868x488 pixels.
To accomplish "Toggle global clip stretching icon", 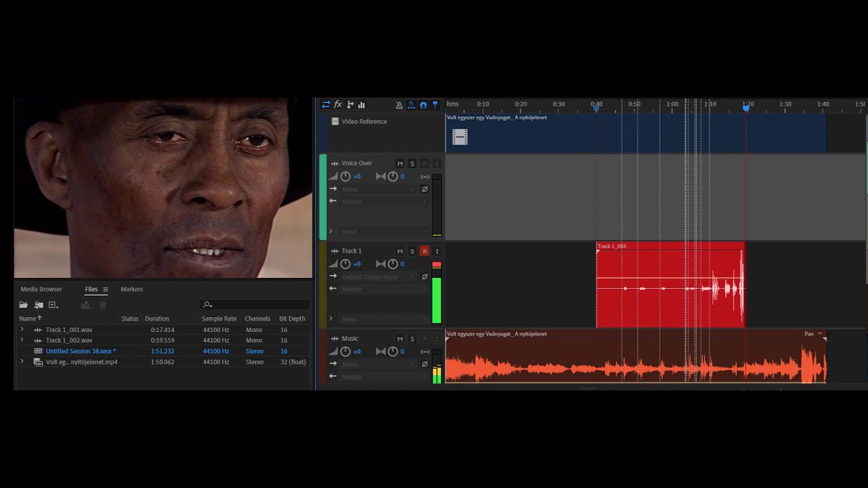I will [x=411, y=104].
